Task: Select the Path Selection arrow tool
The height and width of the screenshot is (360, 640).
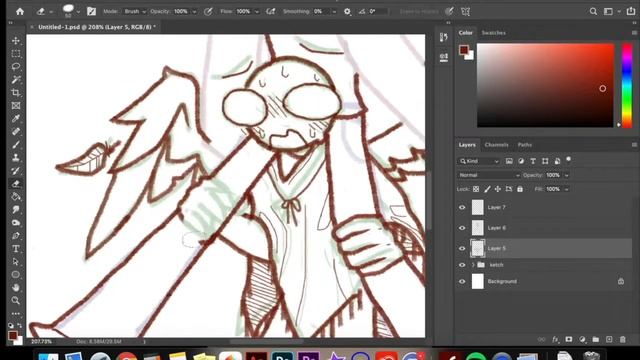Action: (x=16, y=262)
